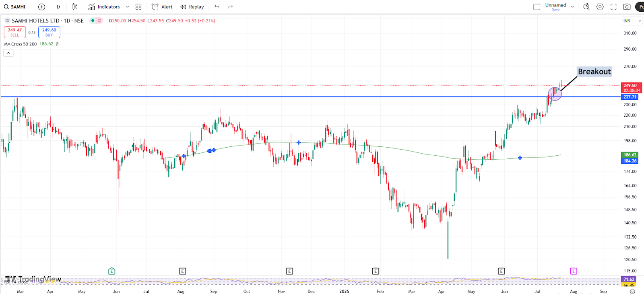The width and height of the screenshot is (644, 294).
Task: Click the earnings E marker near February
Action: [376, 271]
